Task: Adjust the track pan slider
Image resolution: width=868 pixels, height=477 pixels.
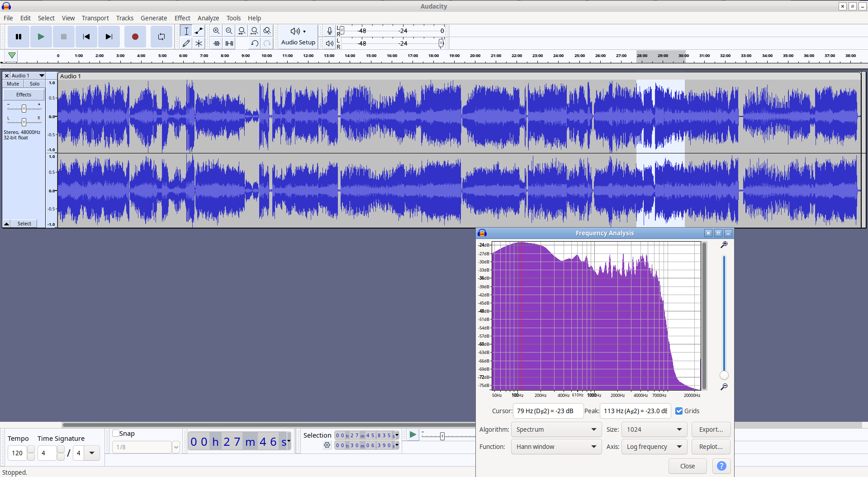Action: tap(24, 122)
